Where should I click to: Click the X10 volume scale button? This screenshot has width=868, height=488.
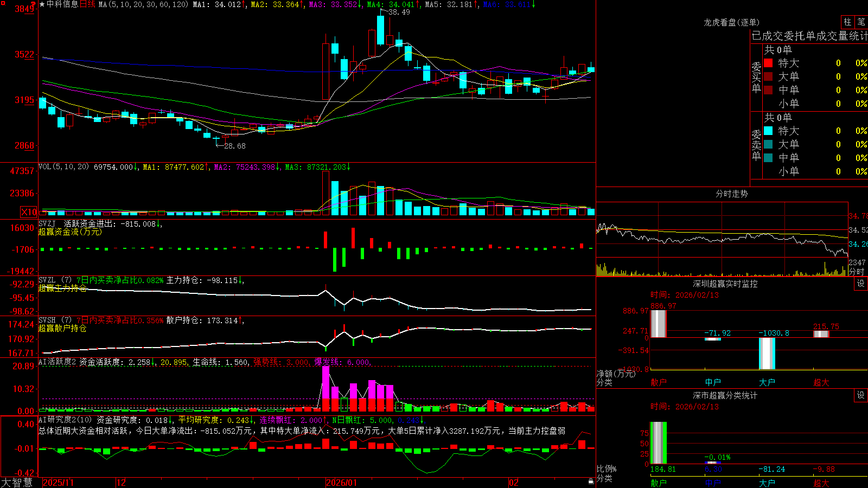tap(29, 212)
